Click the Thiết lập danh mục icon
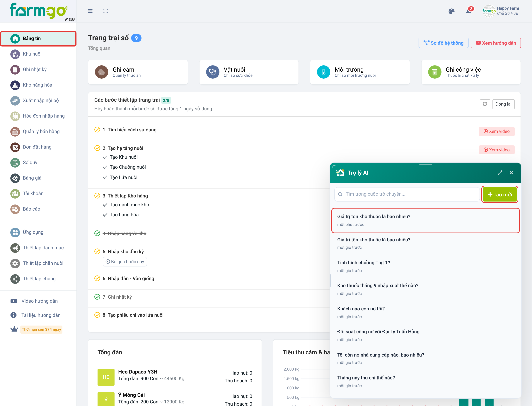This screenshot has width=532, height=406. point(15,248)
